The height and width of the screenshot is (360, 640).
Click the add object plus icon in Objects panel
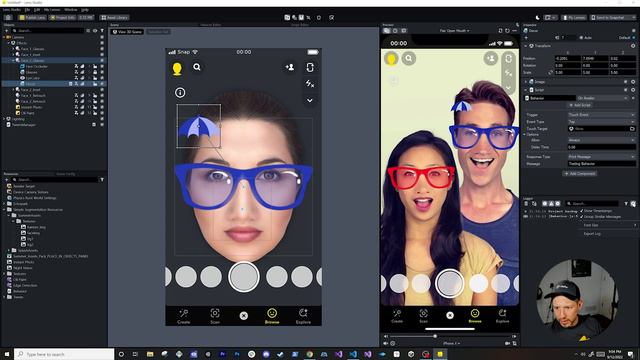(6, 31)
